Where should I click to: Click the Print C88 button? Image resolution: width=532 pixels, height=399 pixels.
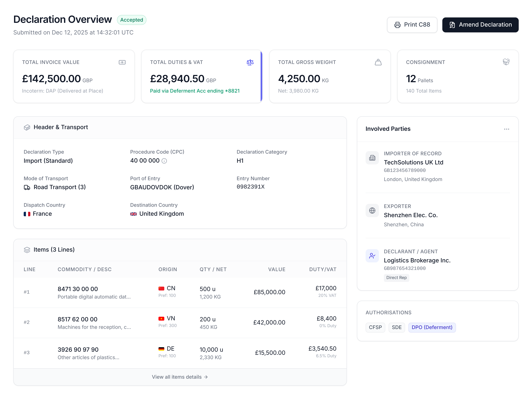[412, 25]
